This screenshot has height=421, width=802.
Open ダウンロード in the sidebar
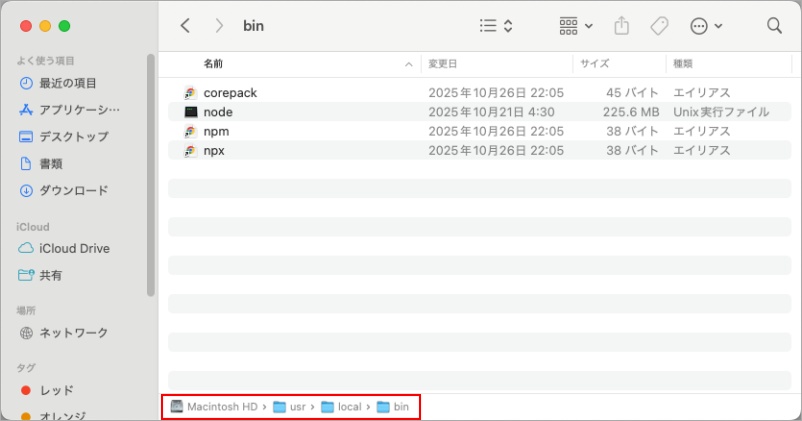point(73,190)
